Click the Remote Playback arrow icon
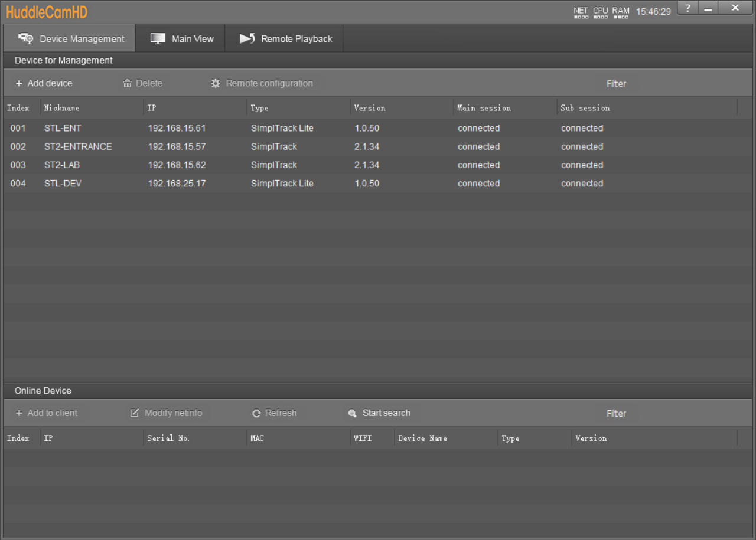The image size is (756, 540). 247,38
